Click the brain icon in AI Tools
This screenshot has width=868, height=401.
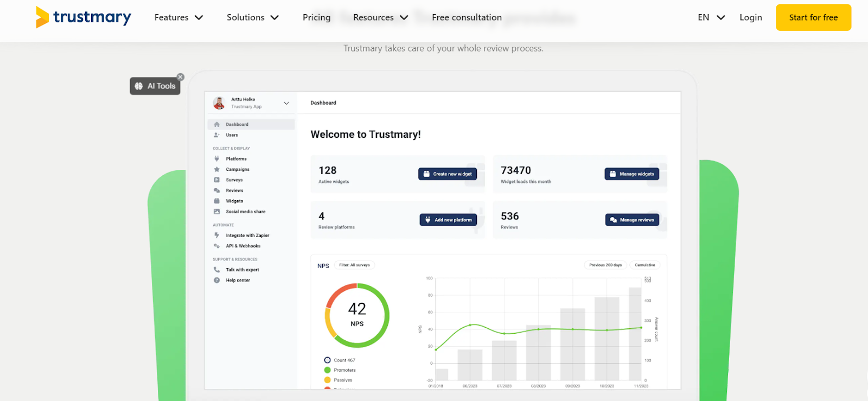tap(139, 86)
